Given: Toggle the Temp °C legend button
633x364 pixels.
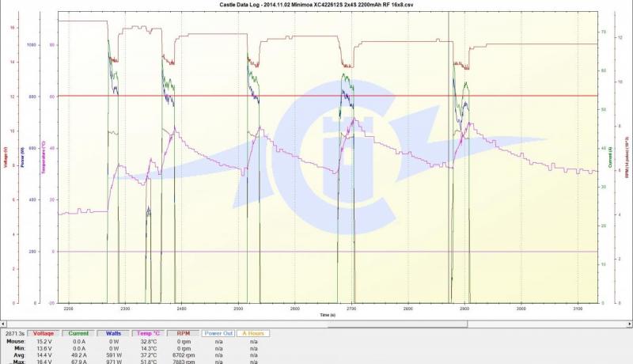Looking at the screenshot, I should pos(148,334).
